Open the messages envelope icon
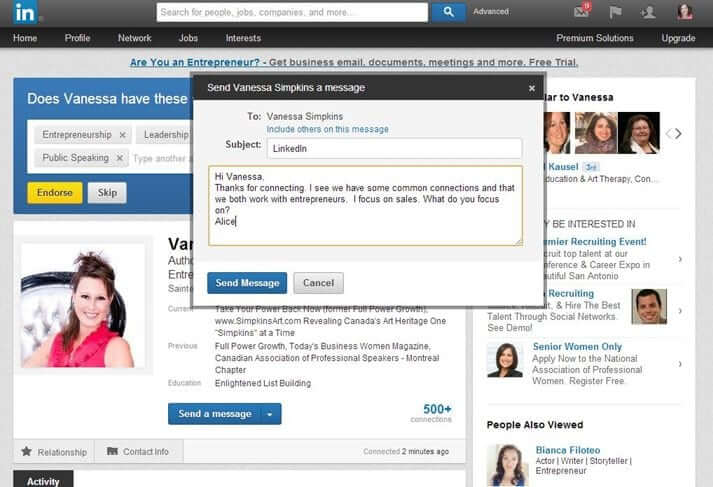Image resolution: width=713 pixels, height=487 pixels. click(581, 12)
